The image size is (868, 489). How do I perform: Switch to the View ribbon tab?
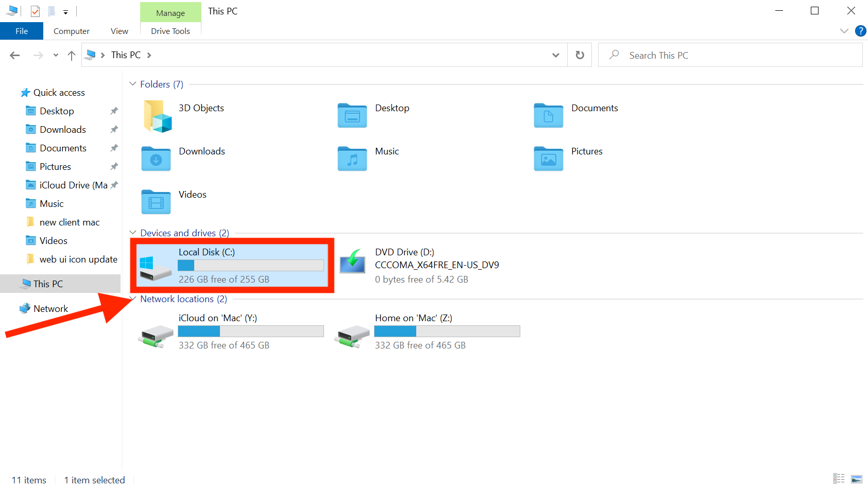tap(120, 31)
